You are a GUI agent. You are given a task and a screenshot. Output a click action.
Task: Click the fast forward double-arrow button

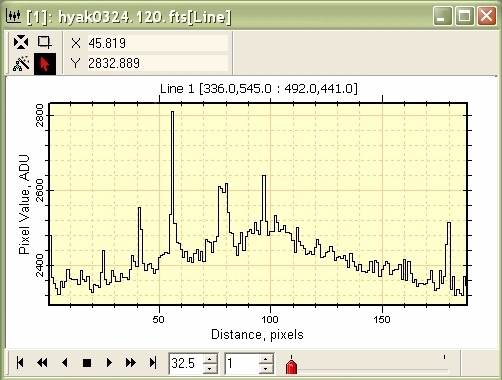tap(131, 362)
